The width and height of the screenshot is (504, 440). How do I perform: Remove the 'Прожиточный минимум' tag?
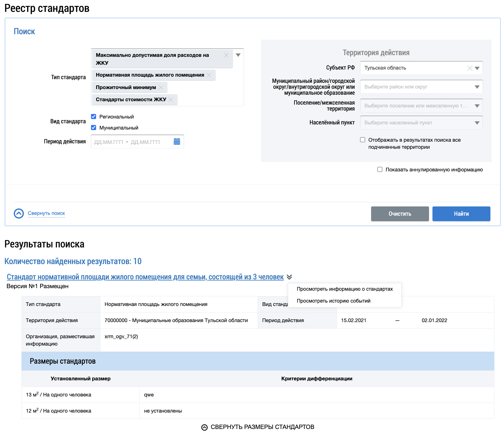161,87
